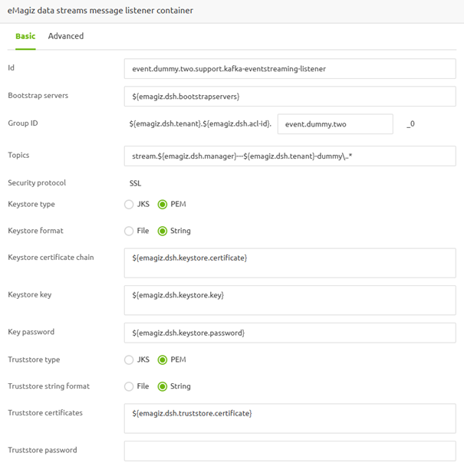Viewport: 464px width, 476px height.
Task: Switch to the Advanced tab
Action: [66, 36]
